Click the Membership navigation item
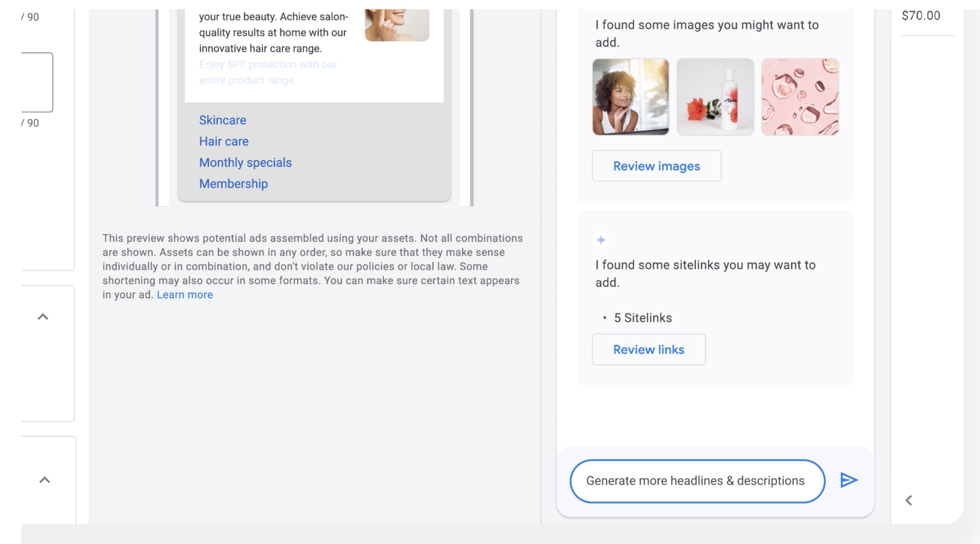This screenshot has width=980, height=544. click(233, 183)
